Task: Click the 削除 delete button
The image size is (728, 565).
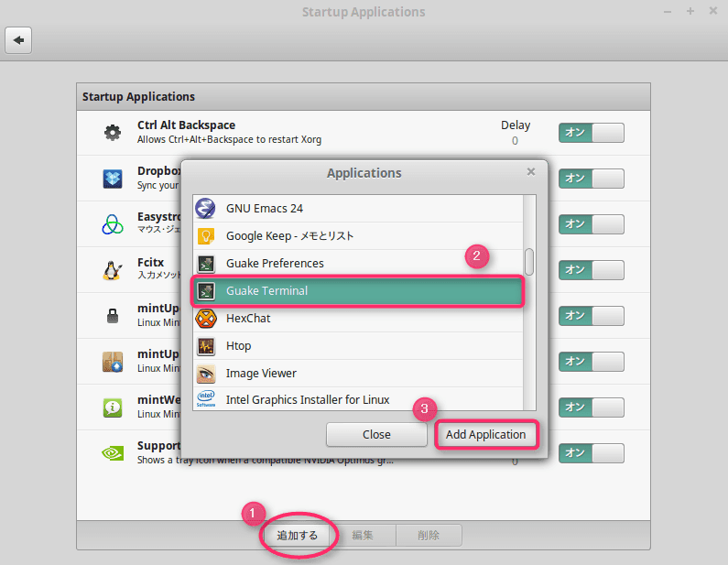Action: click(429, 536)
